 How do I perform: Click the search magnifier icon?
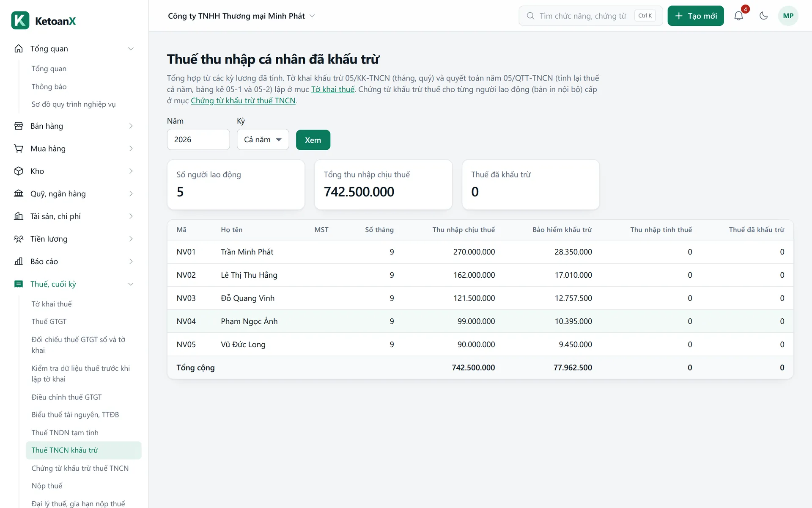point(530,16)
